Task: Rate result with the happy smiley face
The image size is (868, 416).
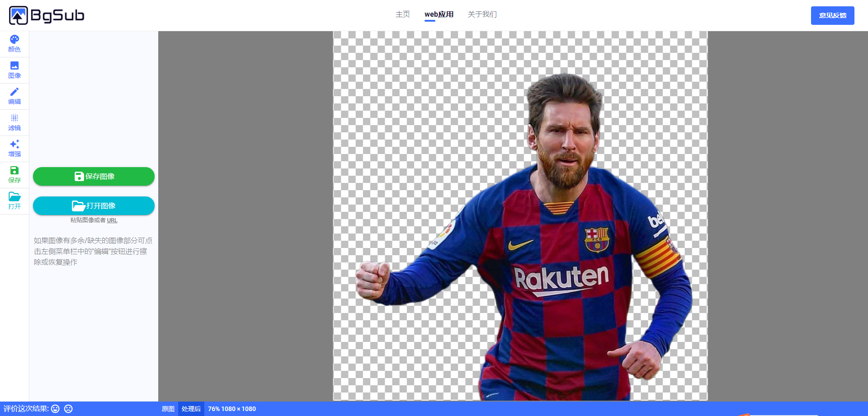Action: pos(55,409)
